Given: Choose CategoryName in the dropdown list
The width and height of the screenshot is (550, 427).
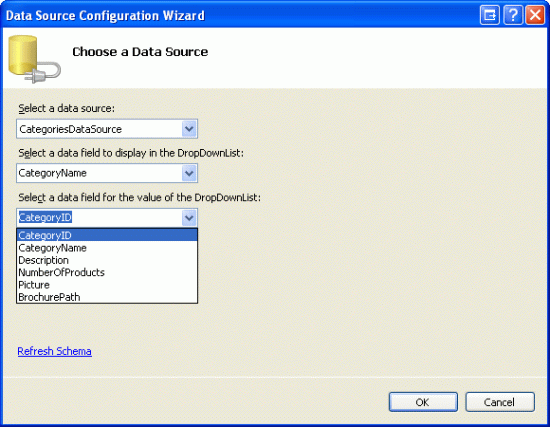Looking at the screenshot, I should tap(107, 248).
